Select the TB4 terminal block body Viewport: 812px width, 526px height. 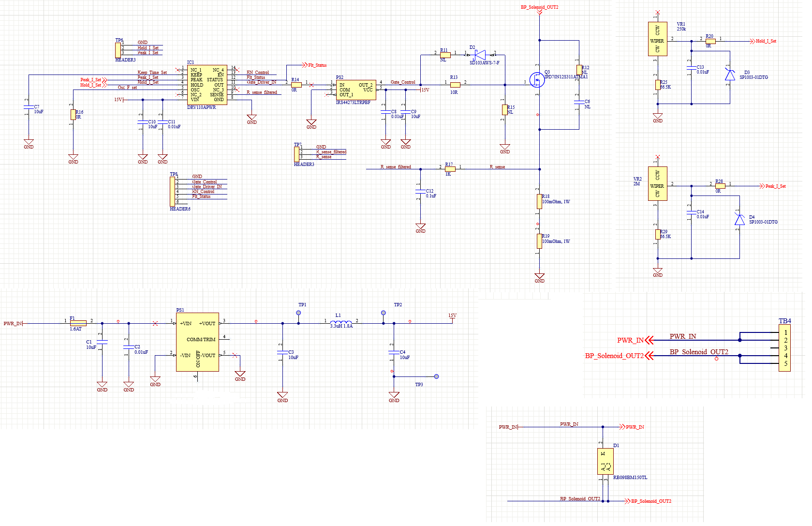pos(784,348)
